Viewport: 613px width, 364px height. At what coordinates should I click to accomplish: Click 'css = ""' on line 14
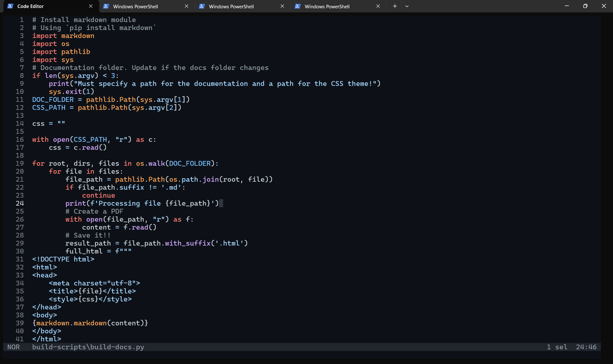(x=49, y=124)
